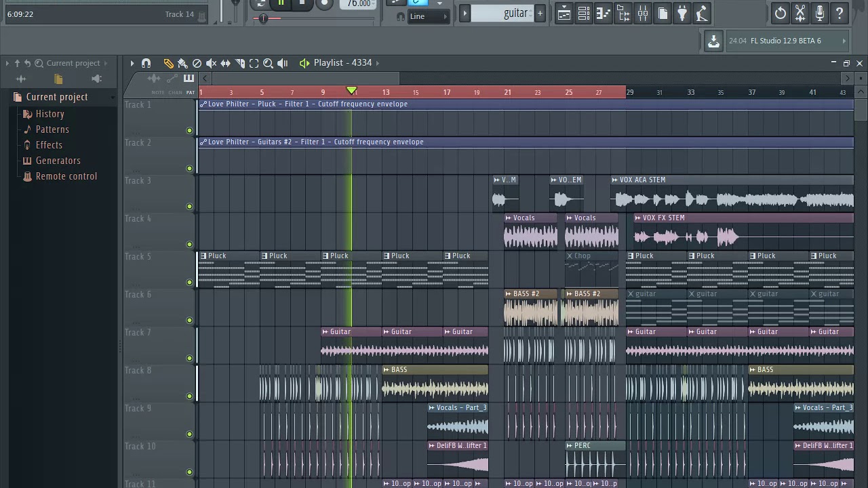
Task: Select the Draw pencil tool
Action: coord(168,63)
